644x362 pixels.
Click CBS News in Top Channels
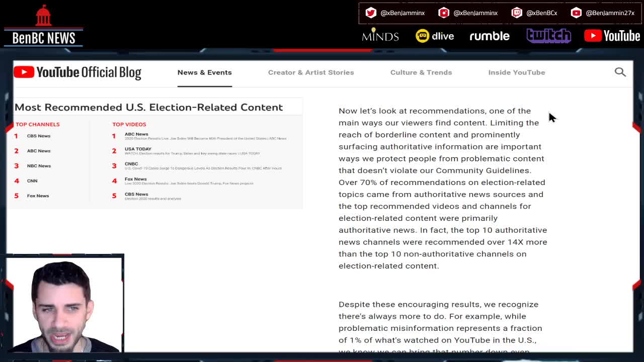pos(39,136)
